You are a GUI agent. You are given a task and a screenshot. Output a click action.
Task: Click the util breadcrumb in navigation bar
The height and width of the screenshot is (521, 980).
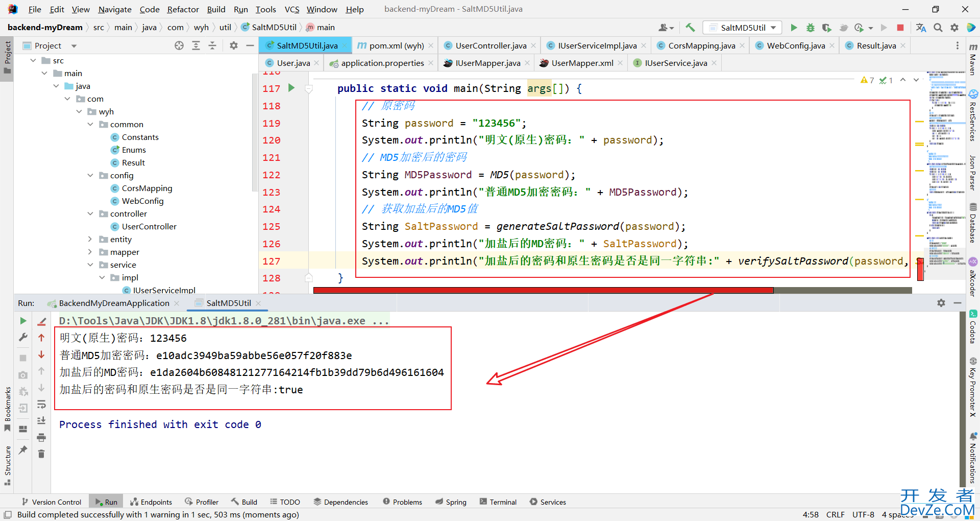225,28
